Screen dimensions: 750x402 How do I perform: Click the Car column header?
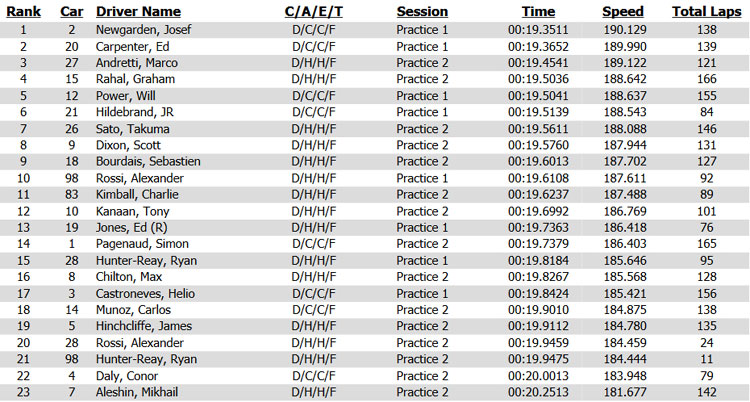[72, 11]
